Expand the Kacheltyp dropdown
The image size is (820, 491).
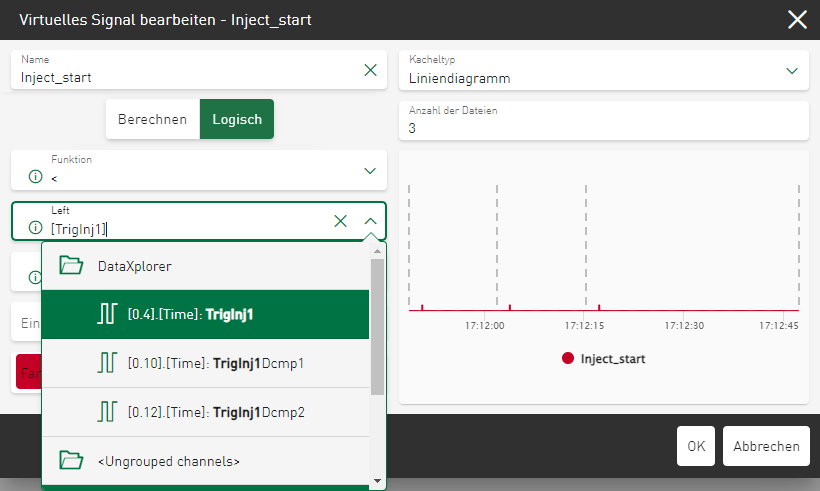792,70
